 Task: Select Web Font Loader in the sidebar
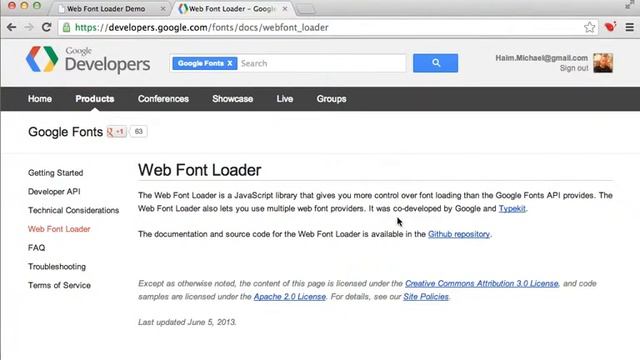click(59, 229)
